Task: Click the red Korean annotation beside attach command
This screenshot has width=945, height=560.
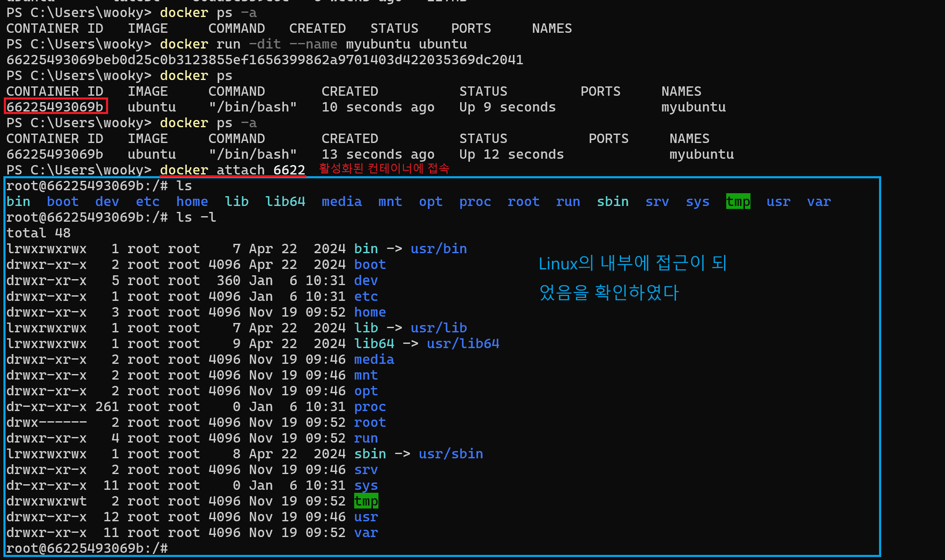Action: pos(384,169)
